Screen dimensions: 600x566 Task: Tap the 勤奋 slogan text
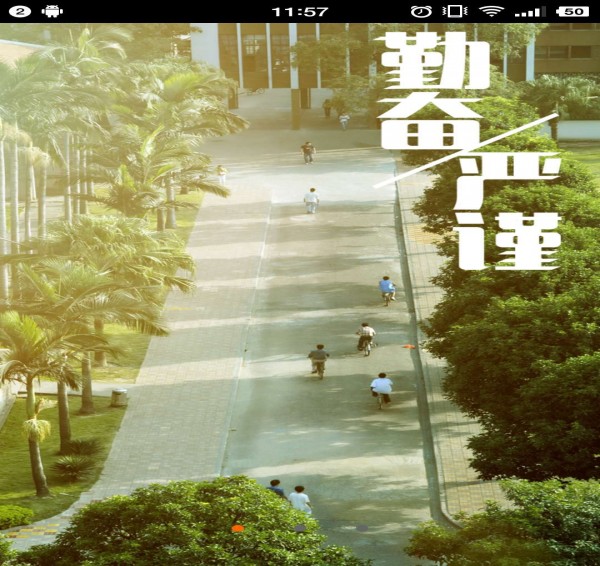434,90
